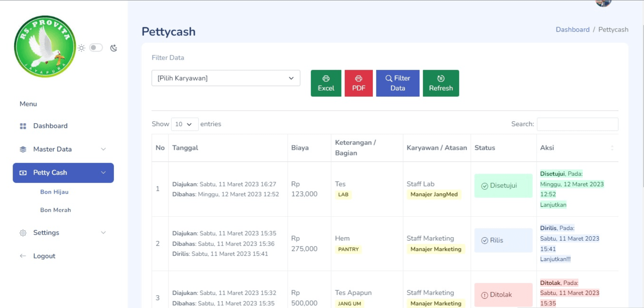Click the Master Data layers icon
This screenshot has height=308, width=644.
coord(23,149)
